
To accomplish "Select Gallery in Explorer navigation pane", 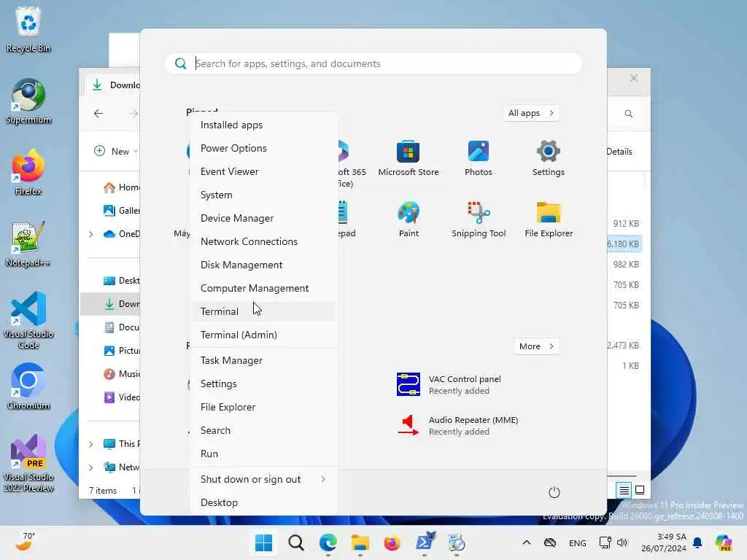I will [121, 211].
